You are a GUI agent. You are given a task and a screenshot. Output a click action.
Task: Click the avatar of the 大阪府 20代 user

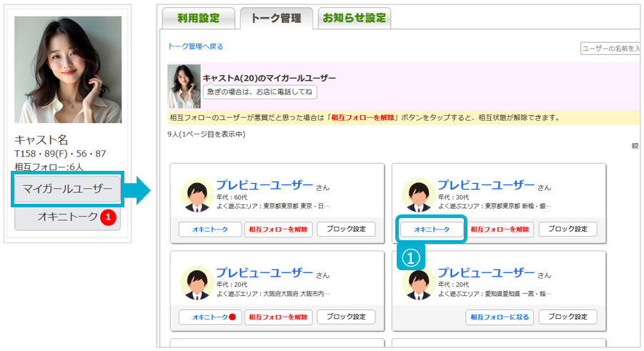[195, 282]
